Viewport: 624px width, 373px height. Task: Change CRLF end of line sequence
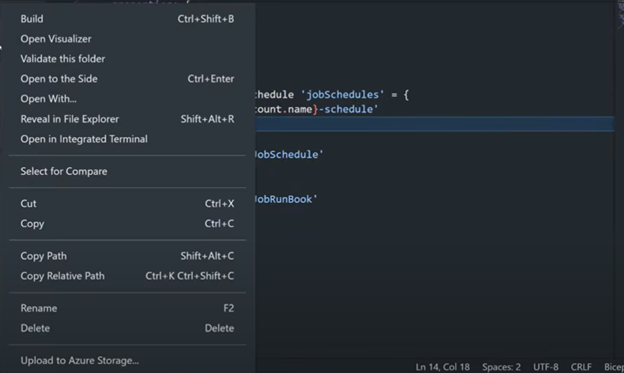[x=581, y=367]
